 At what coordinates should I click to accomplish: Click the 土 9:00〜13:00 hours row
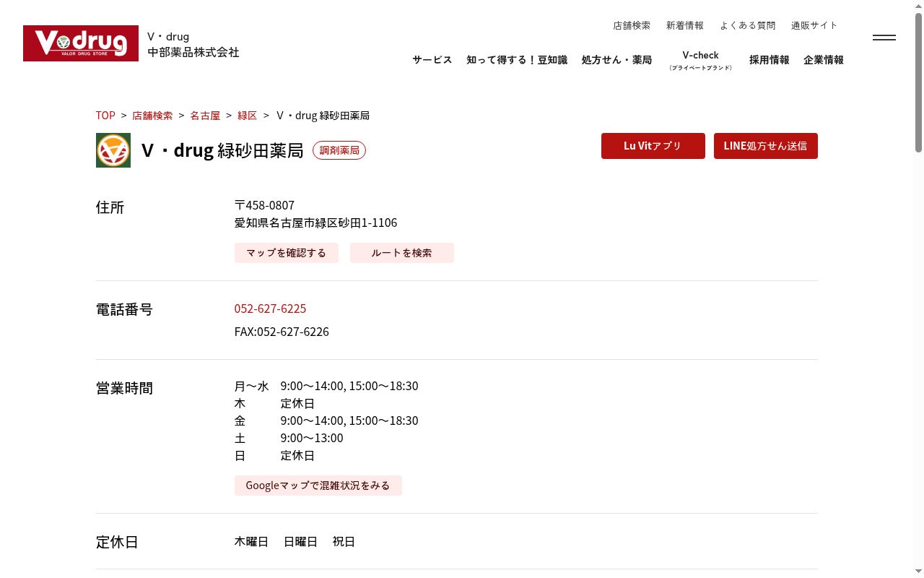(x=289, y=438)
